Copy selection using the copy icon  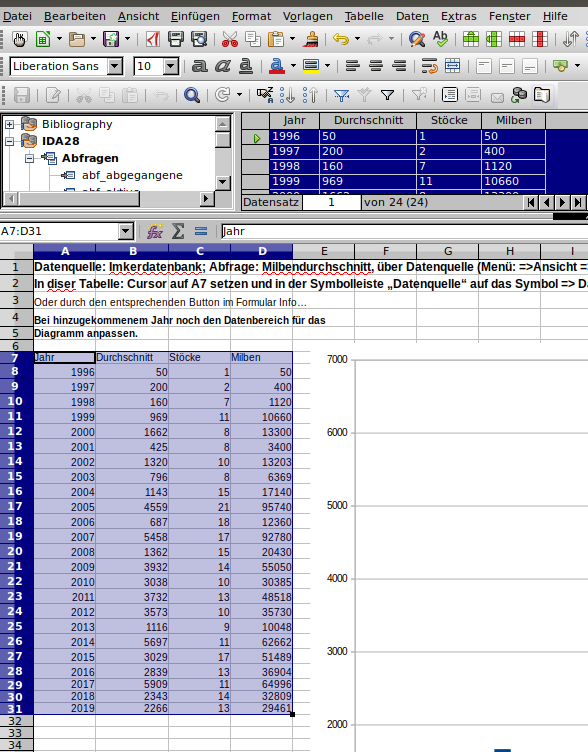(x=253, y=39)
